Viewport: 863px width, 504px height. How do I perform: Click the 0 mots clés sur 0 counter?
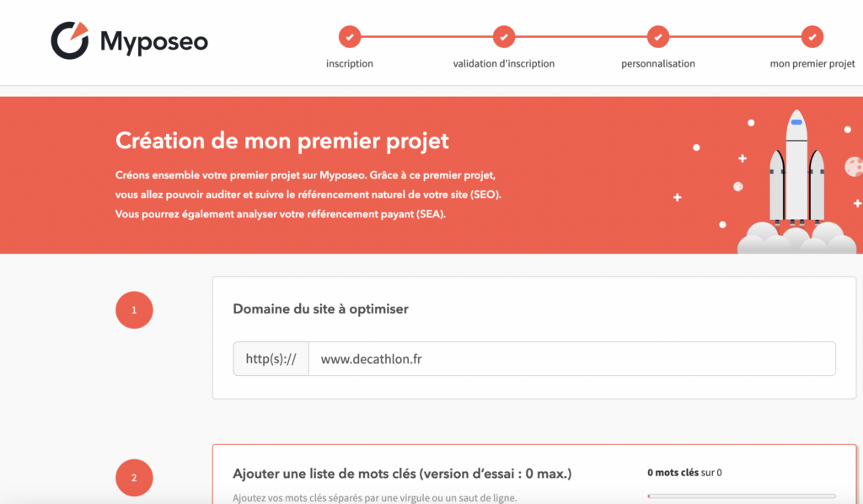coord(684,473)
